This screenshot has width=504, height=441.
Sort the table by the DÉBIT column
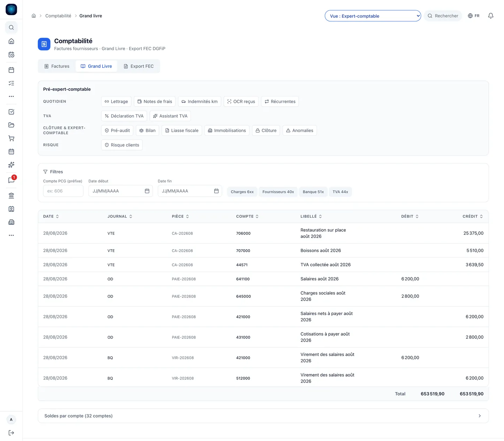(x=410, y=216)
